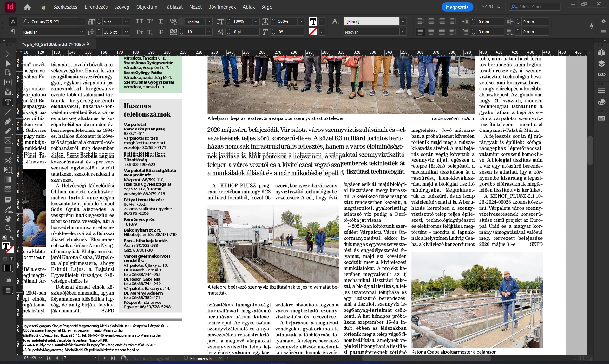This screenshot has height=364, width=609.
Task: Expand the Century725 PFL font dropdown
Action: click(x=82, y=22)
